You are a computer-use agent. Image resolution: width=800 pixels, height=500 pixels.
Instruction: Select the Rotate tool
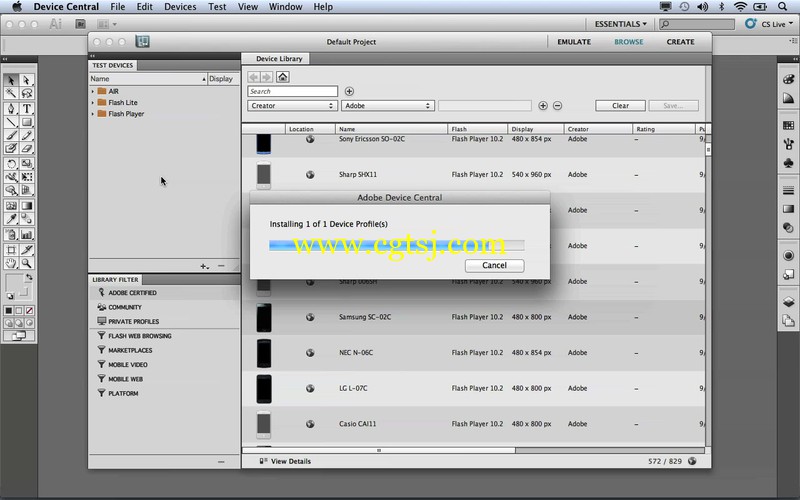point(11,164)
